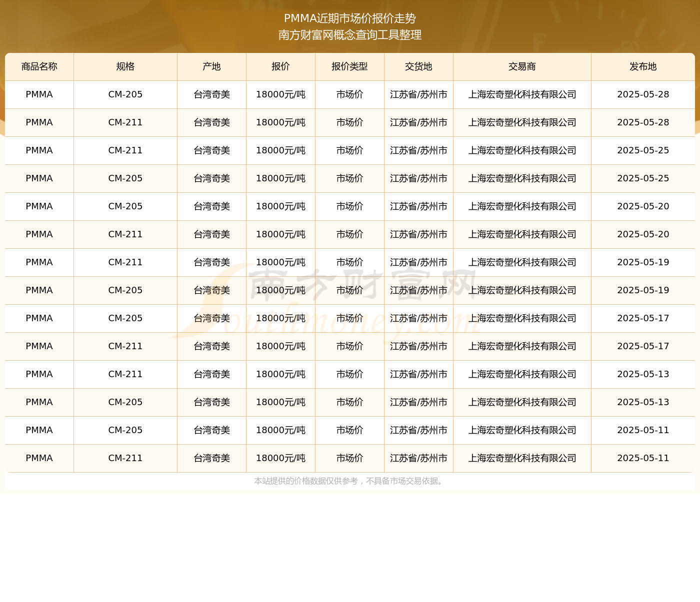Click the 交易商 column header
Image resolution: width=700 pixels, height=602 pixels.
point(522,66)
